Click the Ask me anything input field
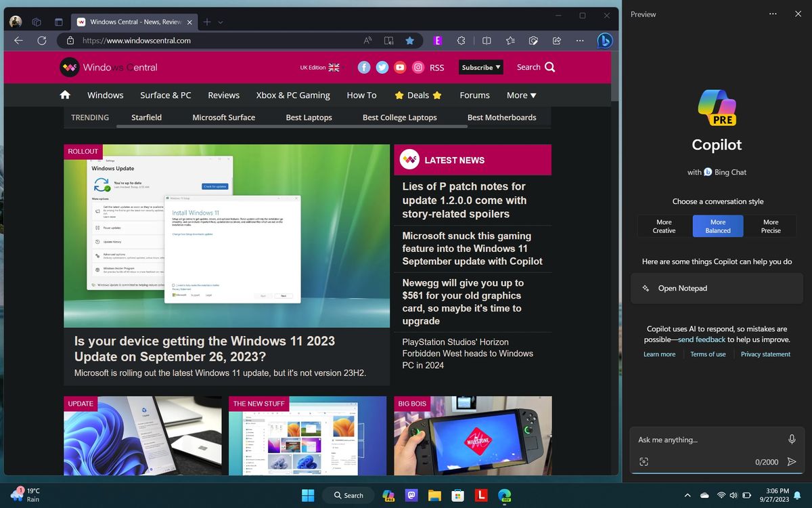The image size is (812, 508). point(697,439)
